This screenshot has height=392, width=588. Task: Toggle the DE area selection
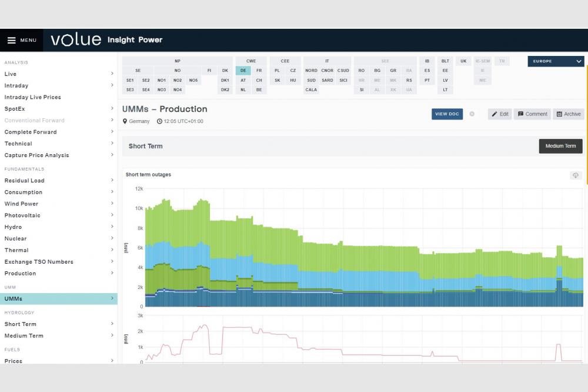[243, 71]
